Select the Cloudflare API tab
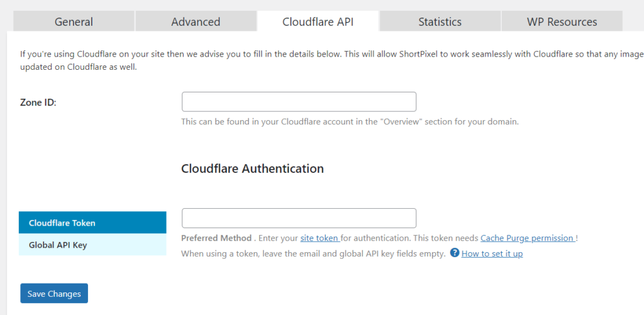This screenshot has width=644, height=315. click(318, 21)
